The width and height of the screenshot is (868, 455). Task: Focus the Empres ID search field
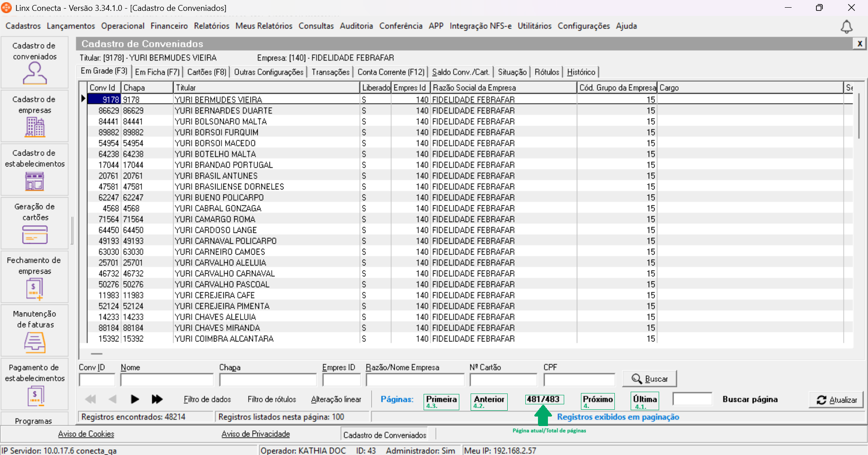(341, 380)
